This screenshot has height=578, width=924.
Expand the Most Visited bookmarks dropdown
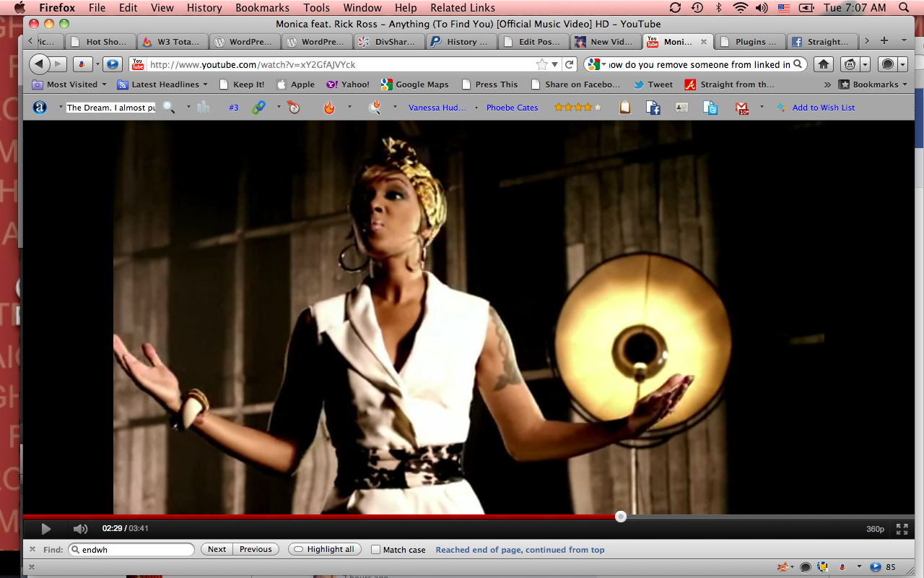coord(69,85)
